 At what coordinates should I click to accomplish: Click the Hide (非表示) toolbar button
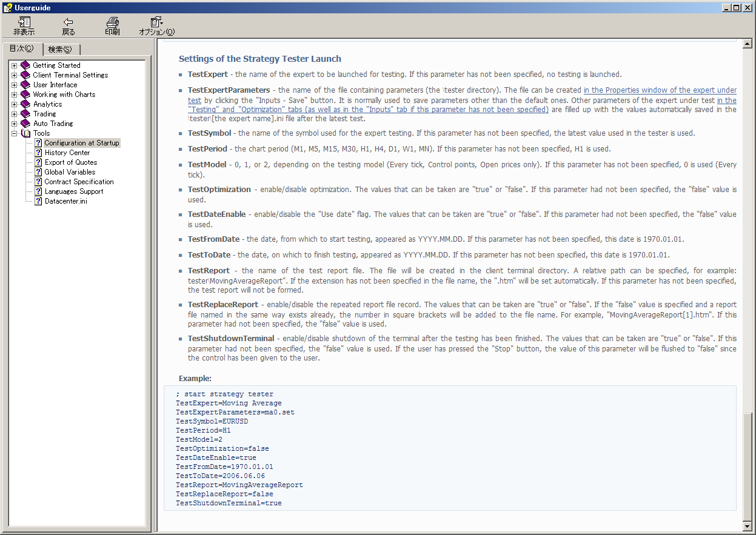(x=24, y=26)
